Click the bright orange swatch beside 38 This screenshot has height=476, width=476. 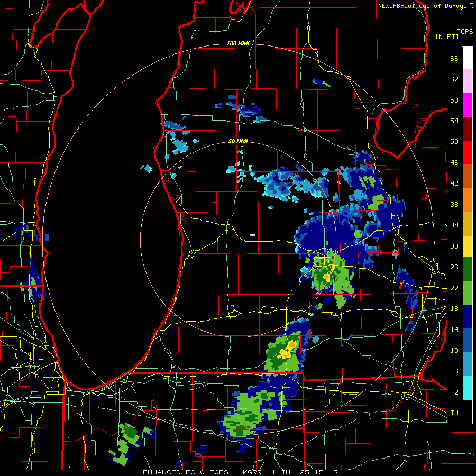[x=467, y=200]
